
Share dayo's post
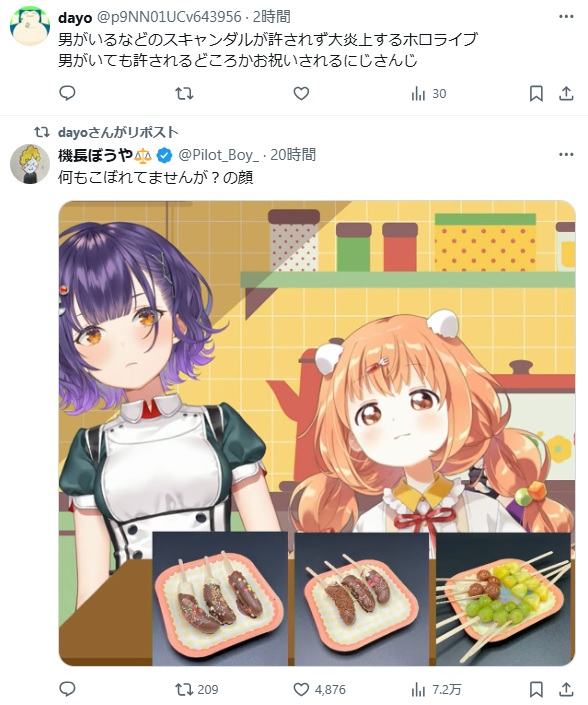pos(566,94)
